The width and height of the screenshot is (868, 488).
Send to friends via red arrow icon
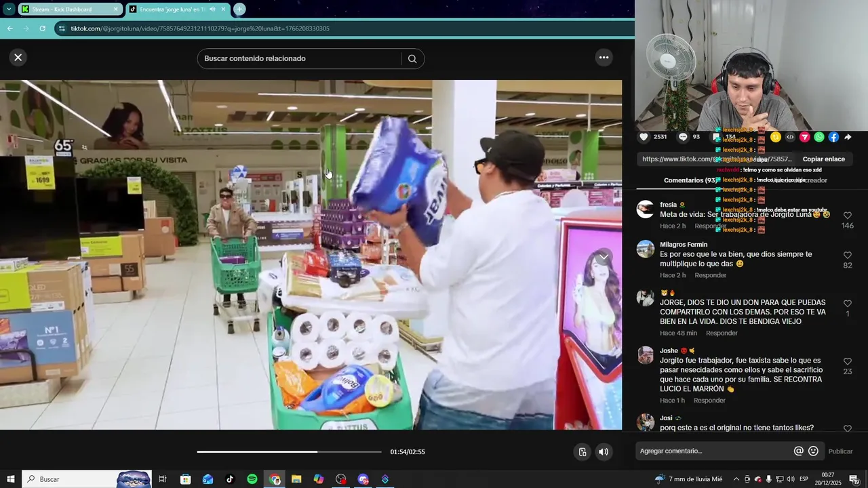click(805, 137)
